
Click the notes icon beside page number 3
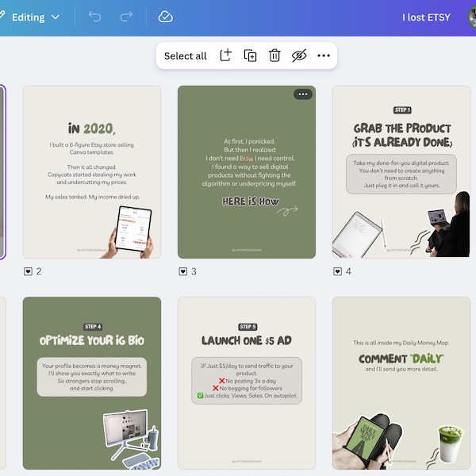click(x=183, y=271)
